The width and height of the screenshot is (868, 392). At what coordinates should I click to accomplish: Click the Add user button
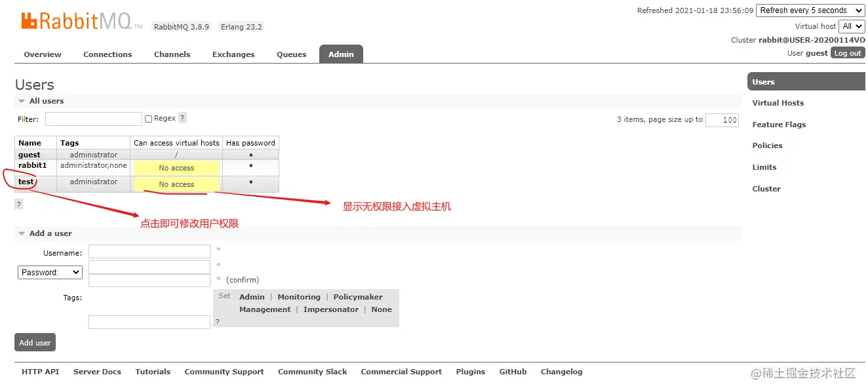point(35,342)
